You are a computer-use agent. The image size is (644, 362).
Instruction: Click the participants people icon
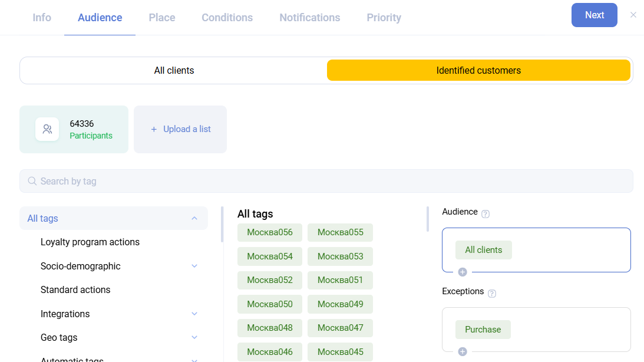click(47, 129)
